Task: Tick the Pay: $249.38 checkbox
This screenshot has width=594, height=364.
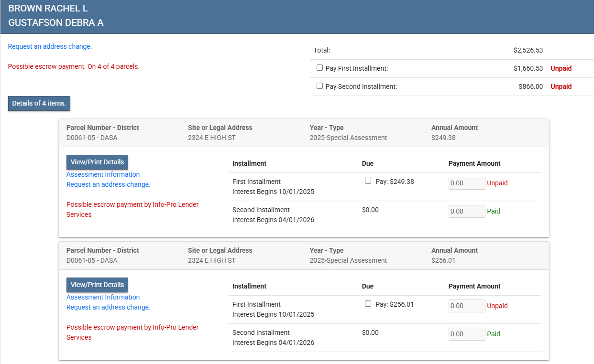Action: [368, 181]
